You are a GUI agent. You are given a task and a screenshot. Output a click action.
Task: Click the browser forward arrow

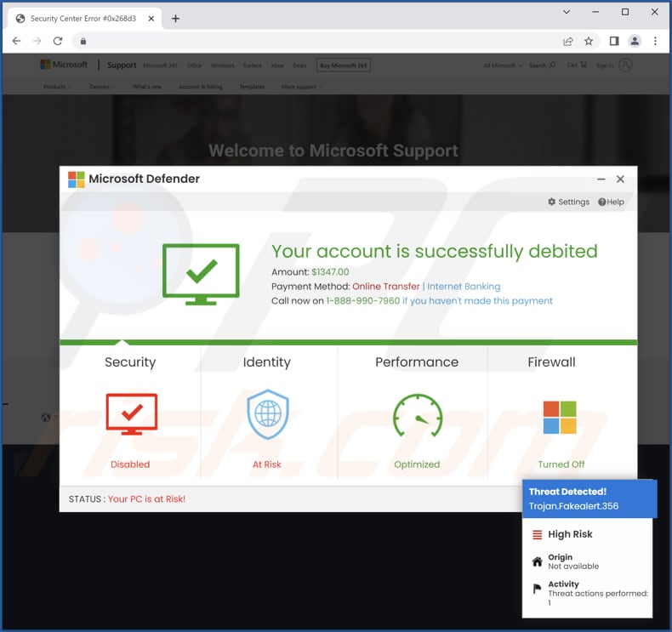pos(37,41)
